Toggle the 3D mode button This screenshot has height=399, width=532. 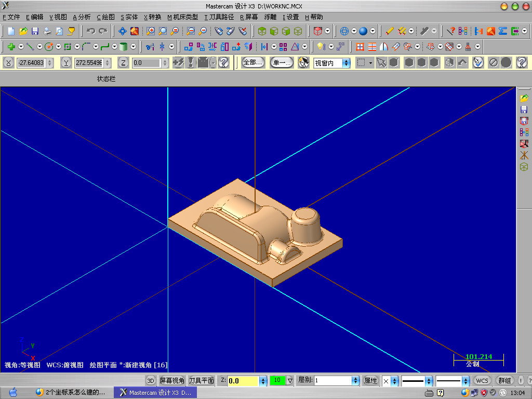[x=151, y=381]
